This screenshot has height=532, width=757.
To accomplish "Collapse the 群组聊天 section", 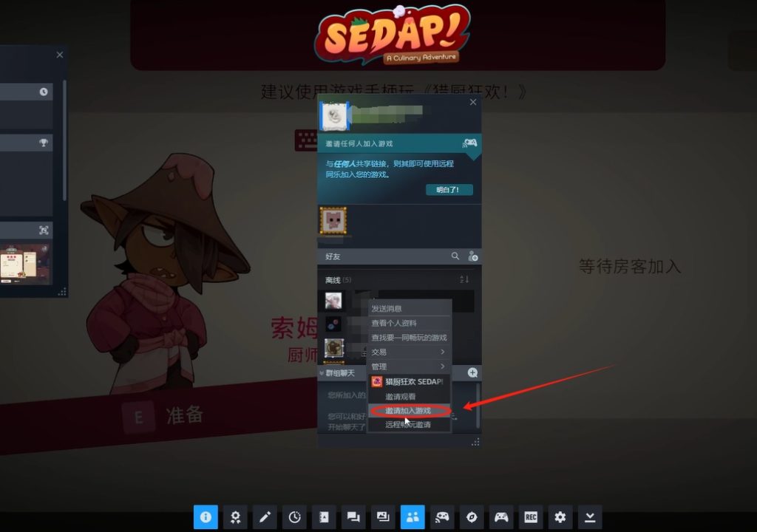I will click(322, 372).
